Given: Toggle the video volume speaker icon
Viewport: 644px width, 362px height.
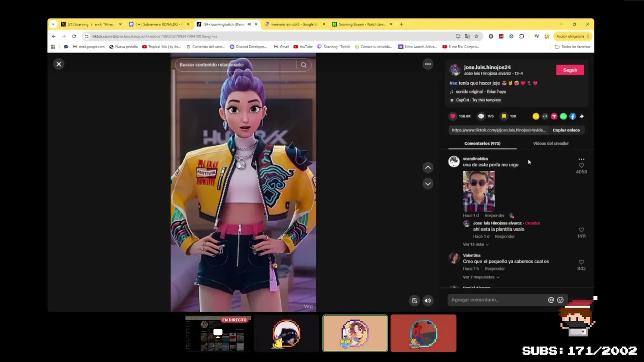Looking at the screenshot, I should click(x=428, y=301).
